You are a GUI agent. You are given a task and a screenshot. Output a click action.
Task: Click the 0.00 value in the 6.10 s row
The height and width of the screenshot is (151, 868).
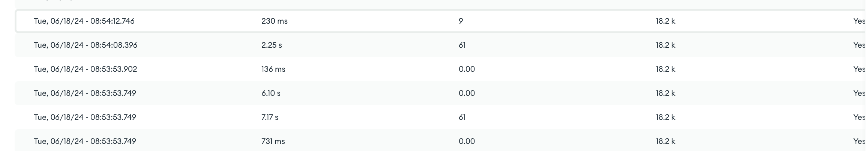[467, 93]
